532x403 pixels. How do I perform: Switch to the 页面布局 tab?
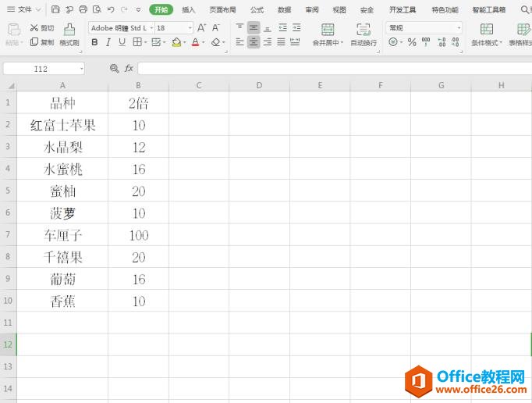pos(222,10)
